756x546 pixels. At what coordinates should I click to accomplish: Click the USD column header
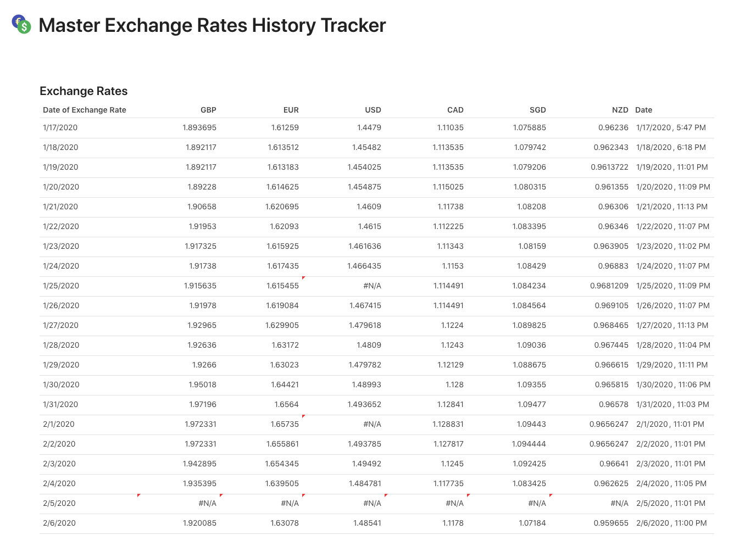click(x=373, y=110)
